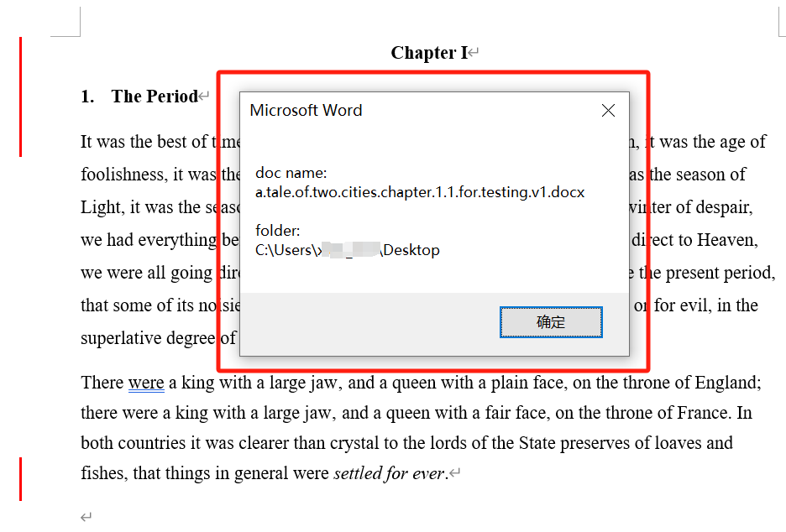Click the words "was the age of"

coord(713,143)
